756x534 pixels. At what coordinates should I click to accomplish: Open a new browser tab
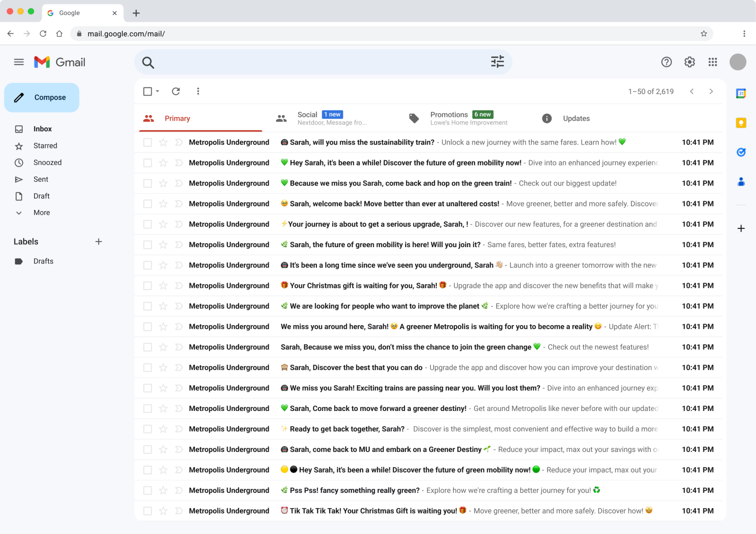click(x=136, y=13)
